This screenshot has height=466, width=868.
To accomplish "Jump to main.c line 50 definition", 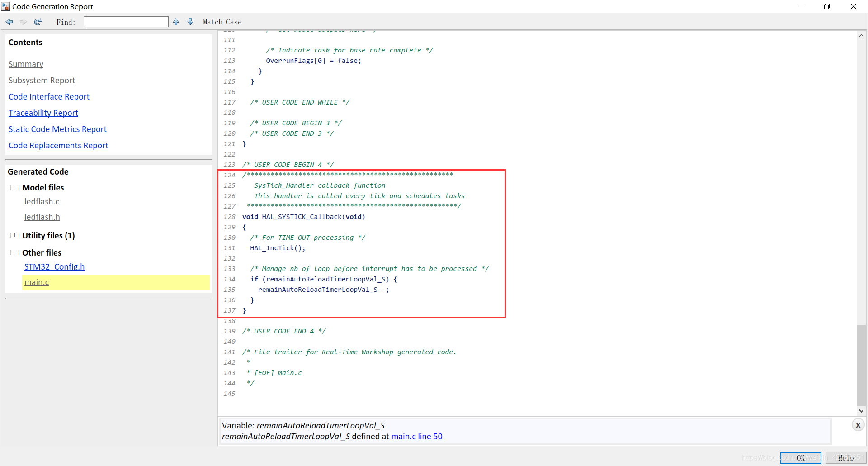I will (x=417, y=437).
